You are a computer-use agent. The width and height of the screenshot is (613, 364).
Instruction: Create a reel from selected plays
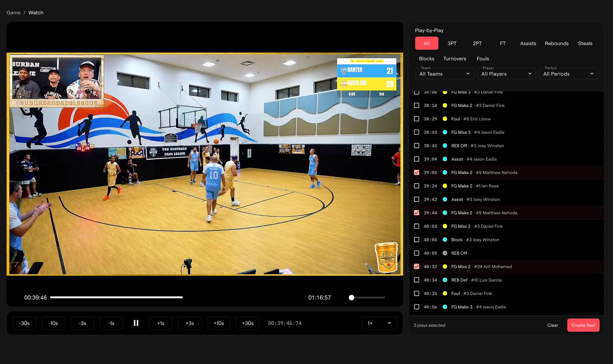click(583, 325)
